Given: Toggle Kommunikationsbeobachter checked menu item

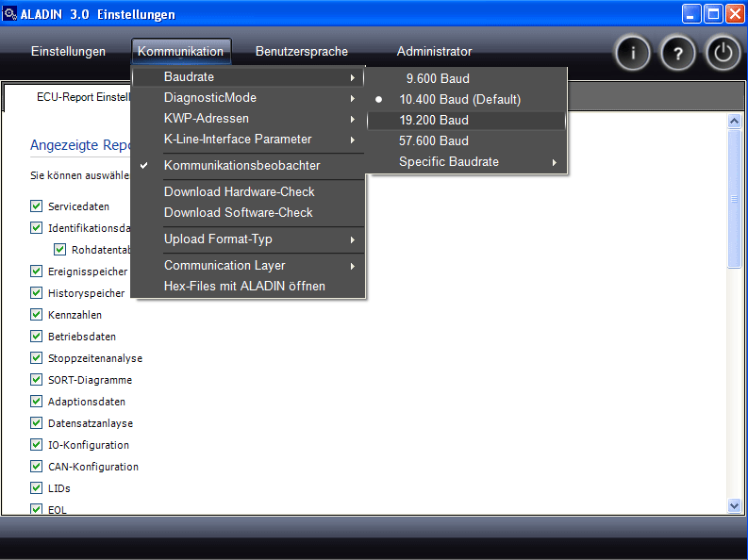Looking at the screenshot, I should coord(248,165).
